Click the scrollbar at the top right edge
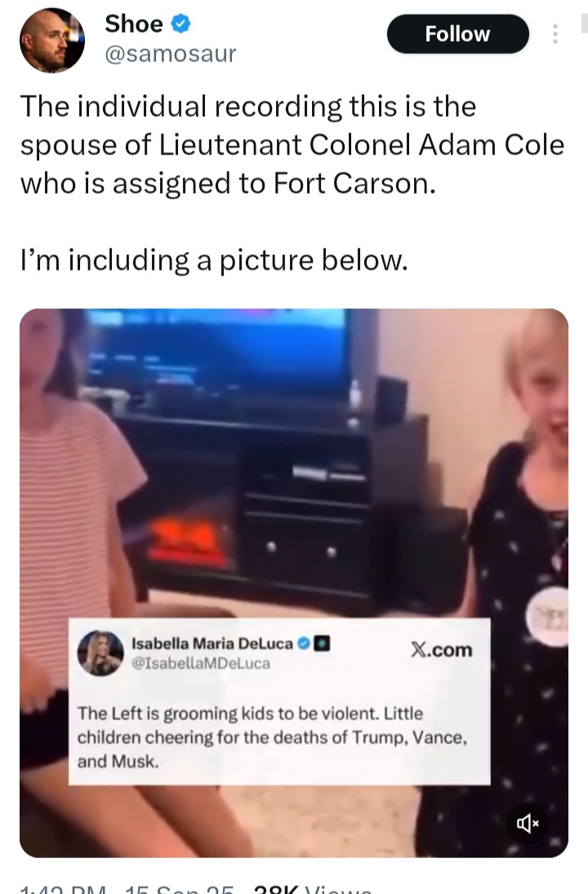Viewport: 588px width, 894px height. pos(584,23)
